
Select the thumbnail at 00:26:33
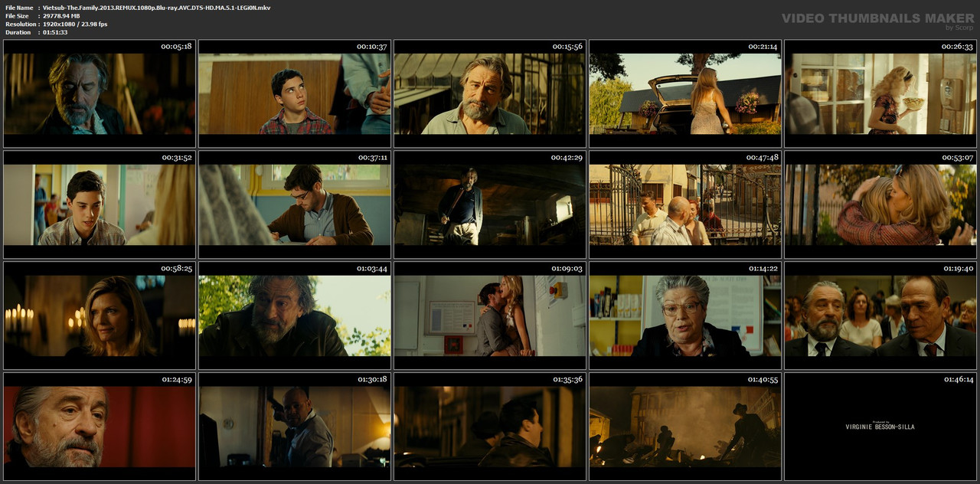(x=880, y=93)
